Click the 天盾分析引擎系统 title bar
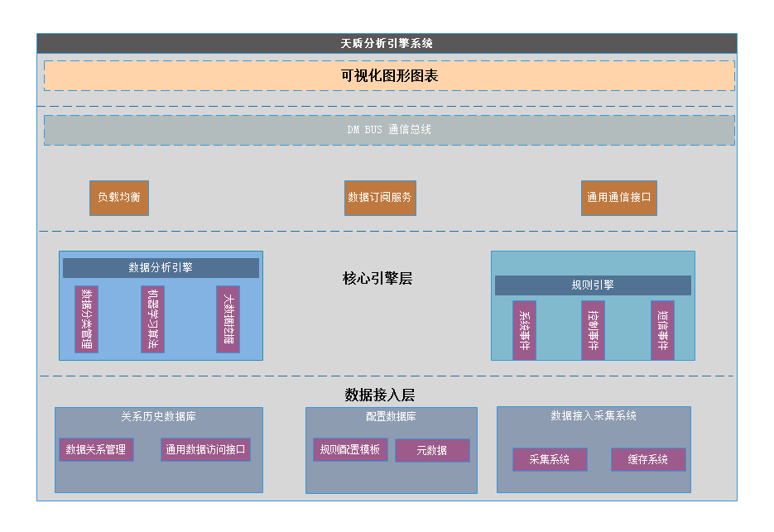774x532 pixels. pyautogui.click(x=387, y=44)
